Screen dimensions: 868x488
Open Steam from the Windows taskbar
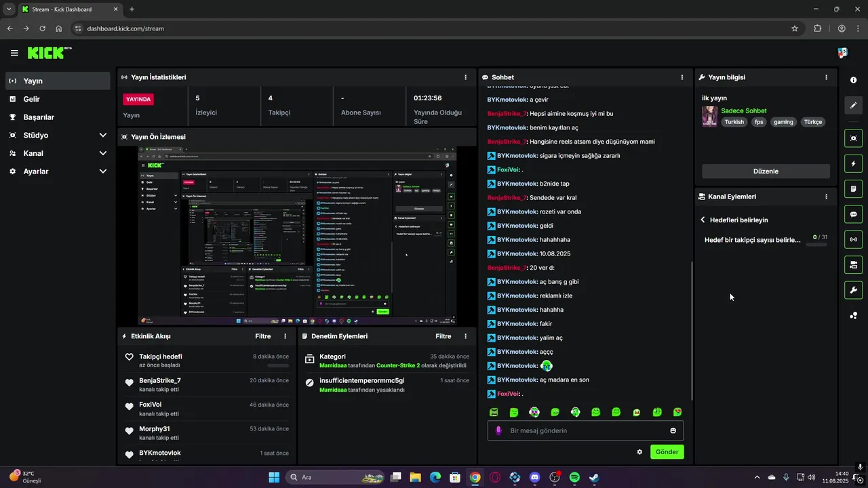point(594,477)
